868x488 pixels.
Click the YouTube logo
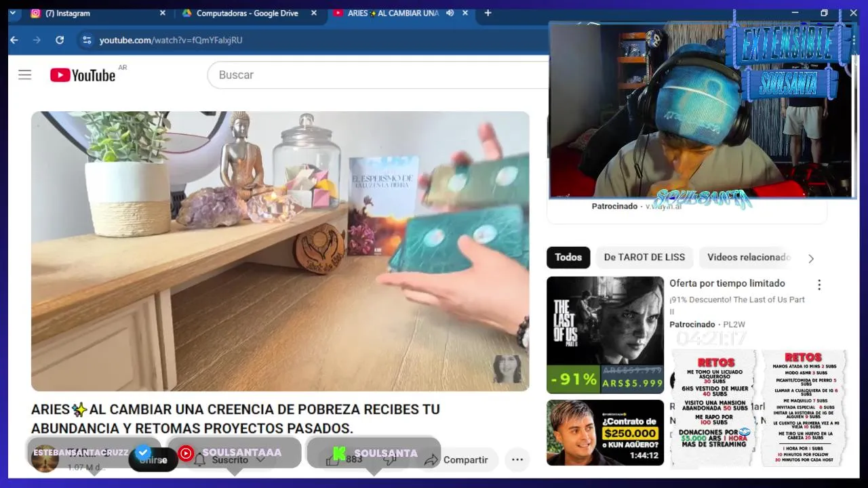pos(83,75)
